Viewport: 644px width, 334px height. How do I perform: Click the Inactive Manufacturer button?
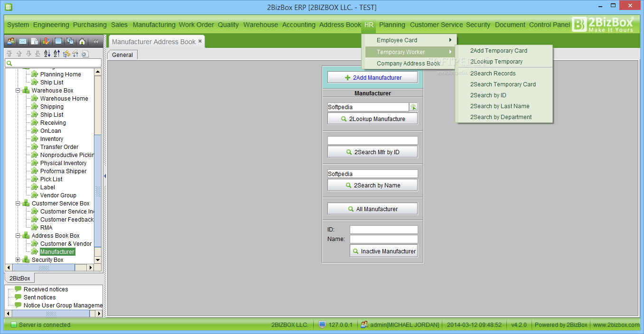click(383, 251)
